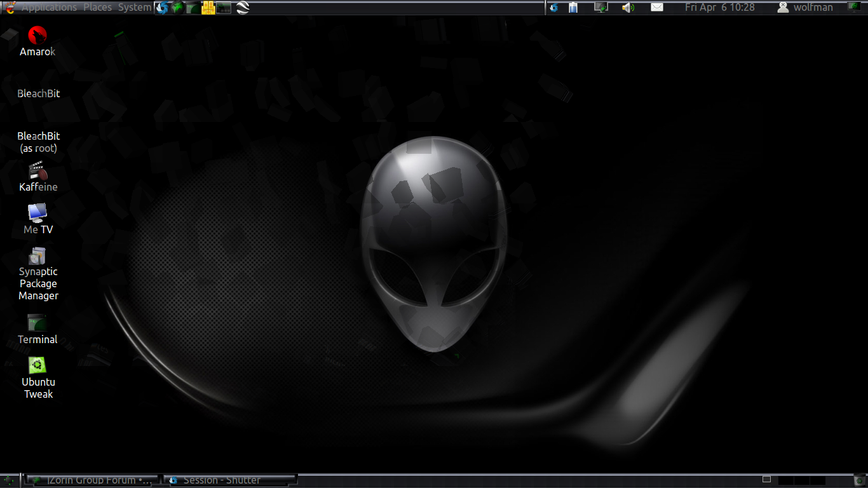This screenshot has width=868, height=488.
Task: Switch to Session - Shutter taskbar window
Action: 230,480
